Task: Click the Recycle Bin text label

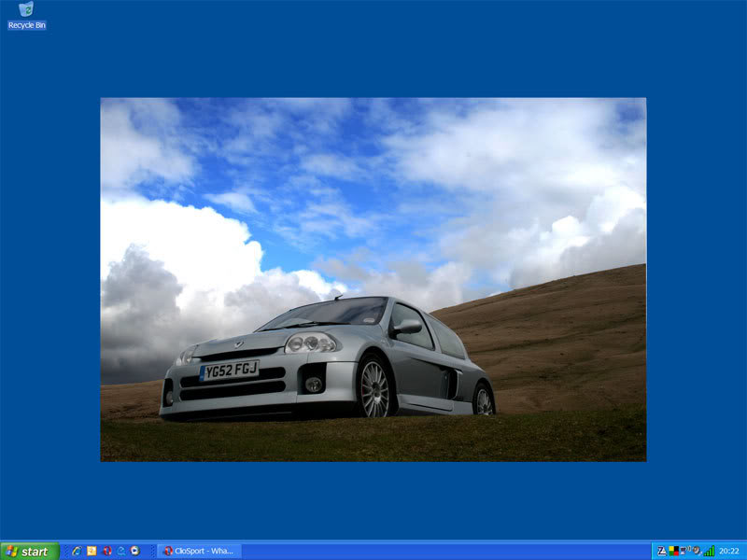Action: [26, 25]
